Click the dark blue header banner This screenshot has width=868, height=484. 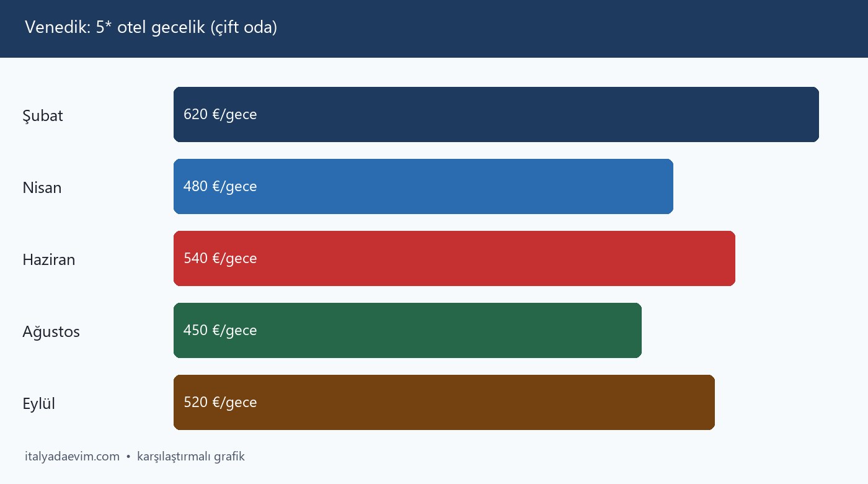click(x=434, y=29)
